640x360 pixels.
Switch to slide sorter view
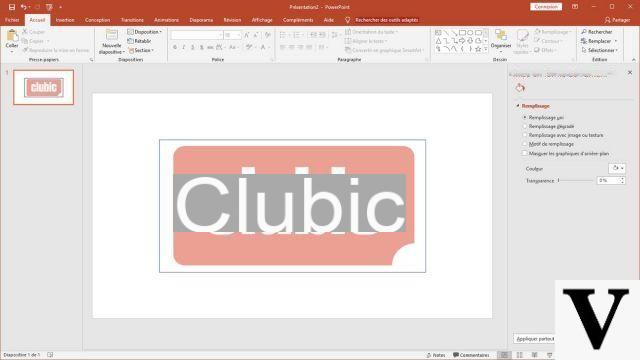point(520,355)
